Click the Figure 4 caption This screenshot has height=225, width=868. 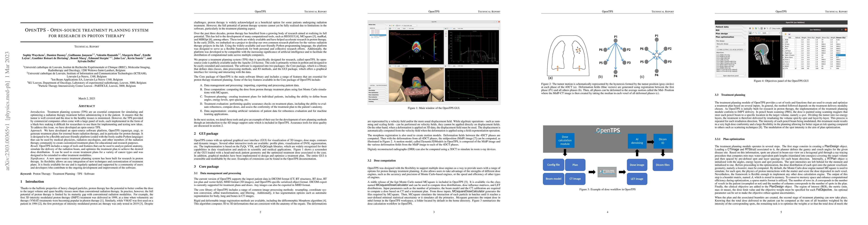coord(781,81)
